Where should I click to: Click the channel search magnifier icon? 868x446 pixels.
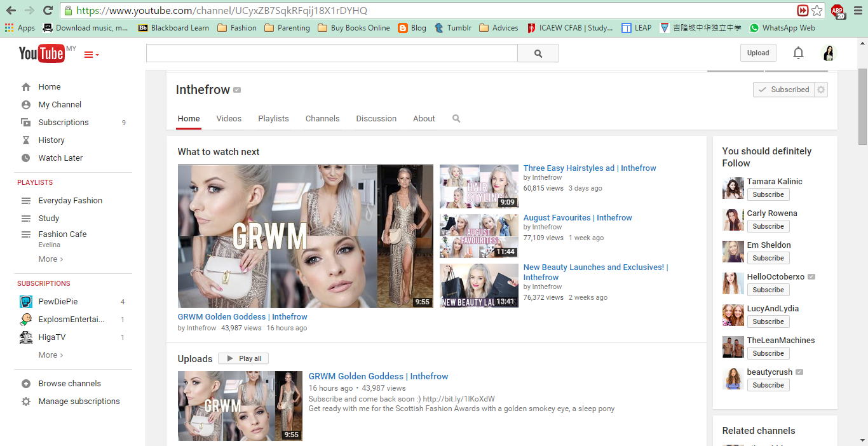pyautogui.click(x=456, y=119)
